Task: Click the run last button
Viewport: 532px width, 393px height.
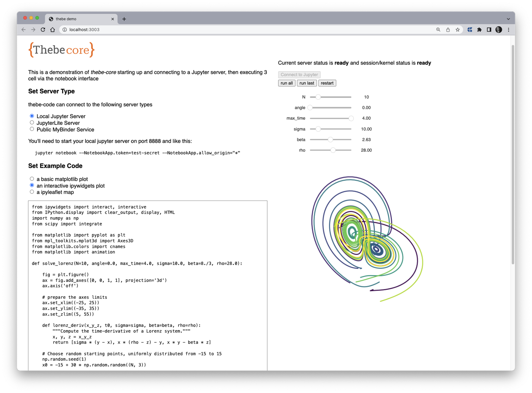Action: tap(307, 83)
